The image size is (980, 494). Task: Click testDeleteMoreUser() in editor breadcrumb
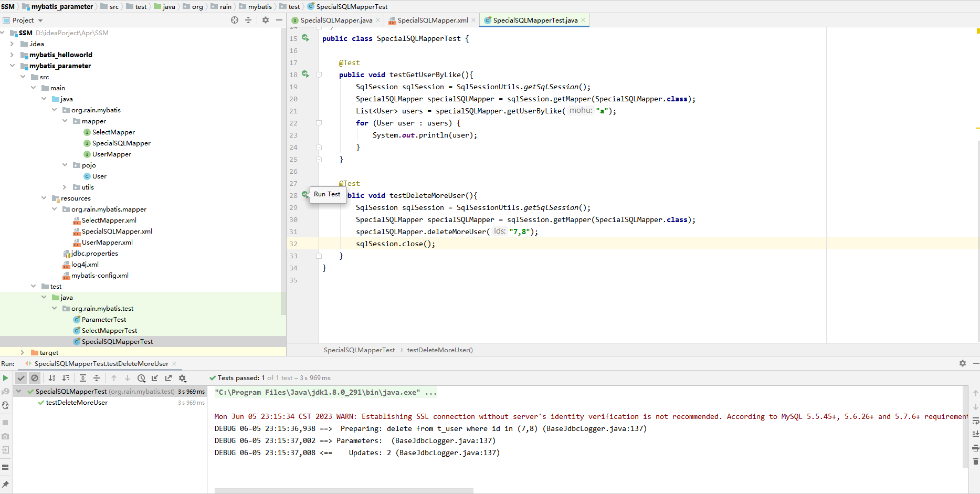(x=440, y=350)
